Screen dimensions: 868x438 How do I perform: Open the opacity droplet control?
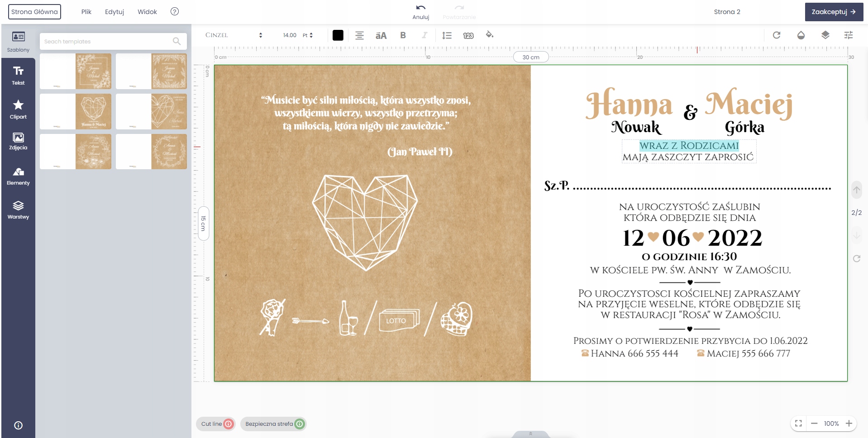coord(801,35)
